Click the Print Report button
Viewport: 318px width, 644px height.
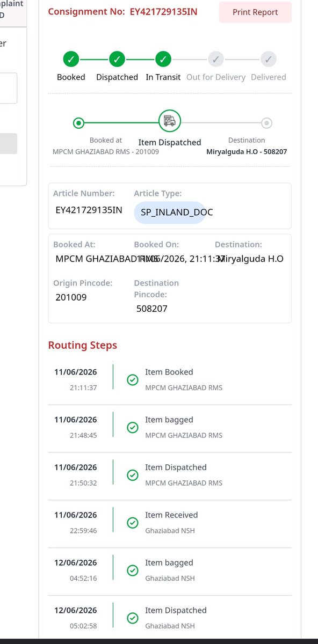tap(255, 12)
